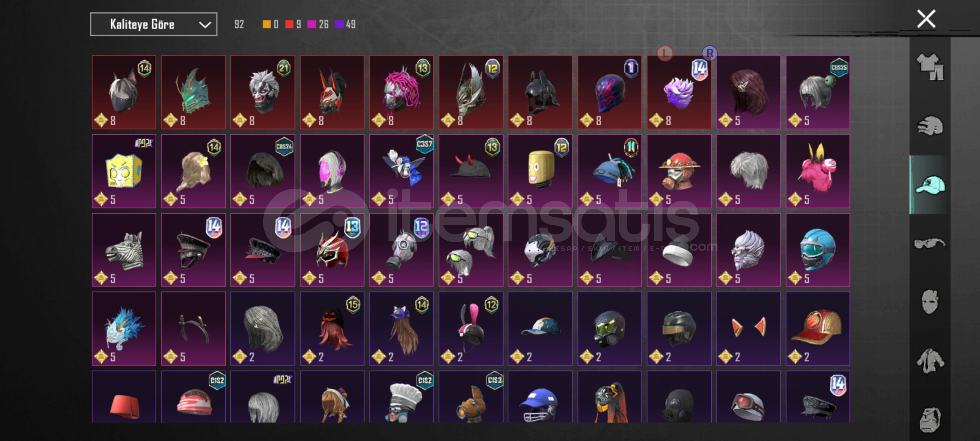
Task: Close the inventory with X button
Action: (x=926, y=19)
